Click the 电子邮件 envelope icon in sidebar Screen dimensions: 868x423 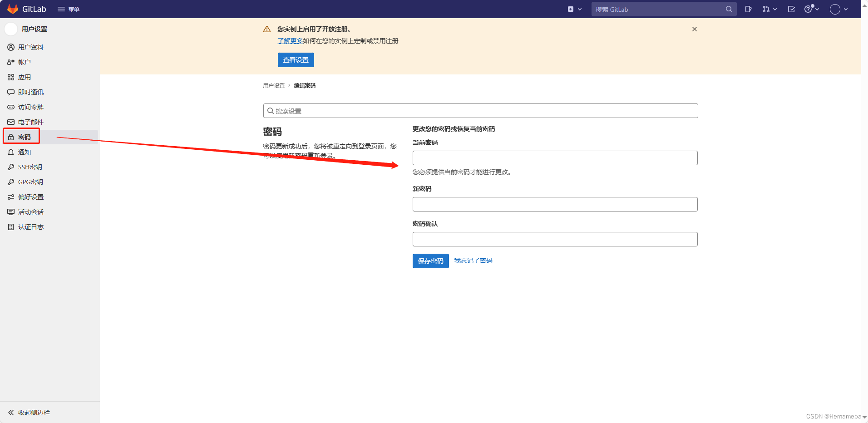(11, 122)
